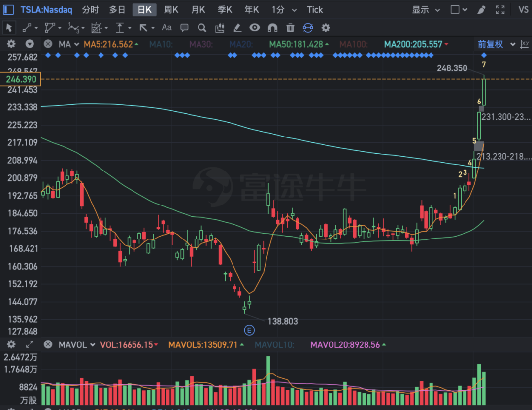
Task: Open the 显示 display dropdown
Action: (426, 10)
